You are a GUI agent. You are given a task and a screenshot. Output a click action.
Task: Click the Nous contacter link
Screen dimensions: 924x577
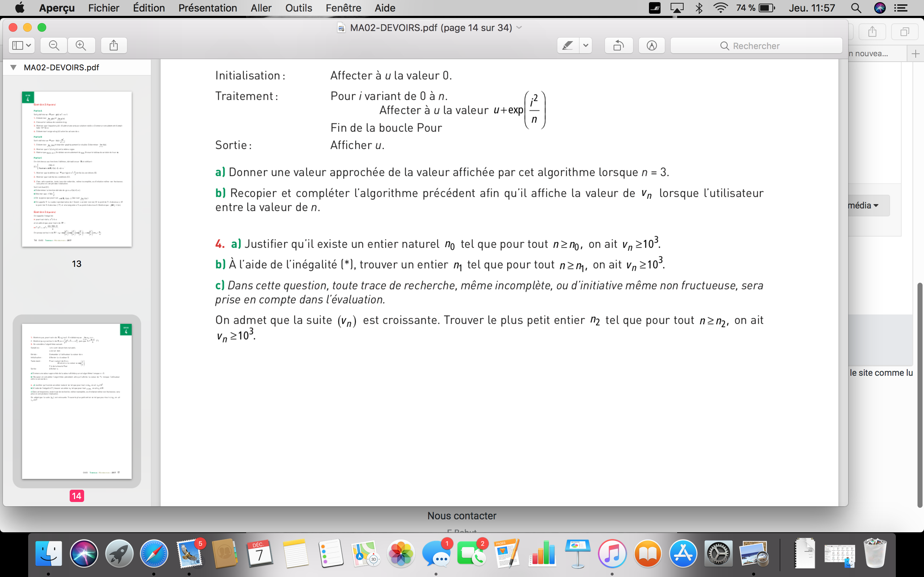click(462, 516)
